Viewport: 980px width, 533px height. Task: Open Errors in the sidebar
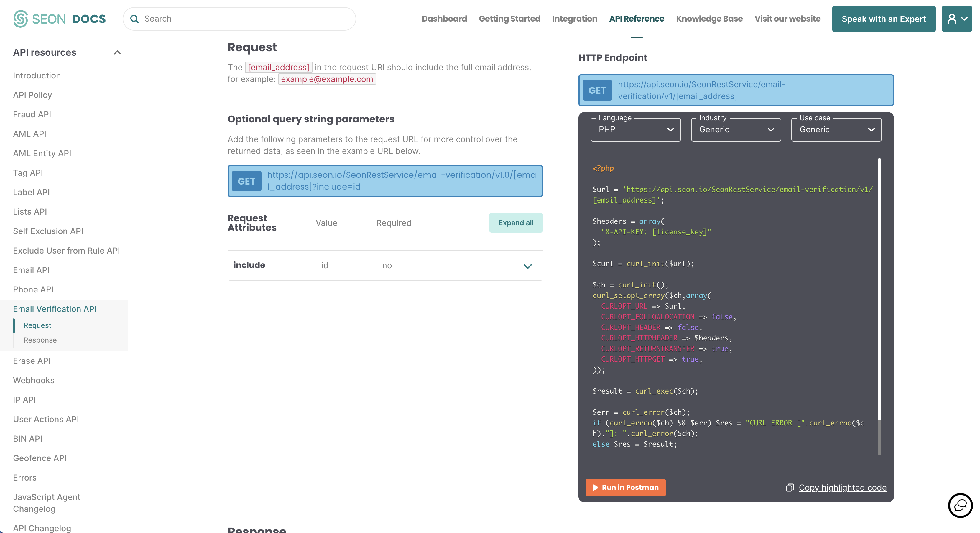[x=25, y=478]
